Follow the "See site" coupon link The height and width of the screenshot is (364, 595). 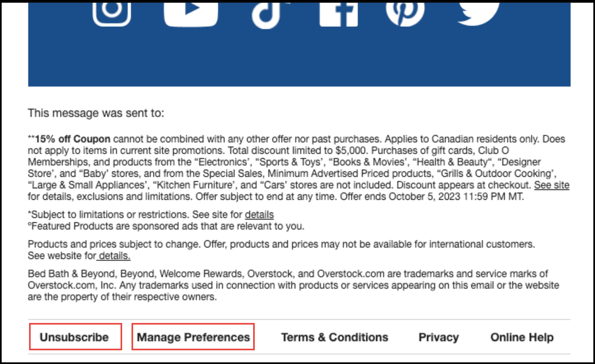pos(552,185)
